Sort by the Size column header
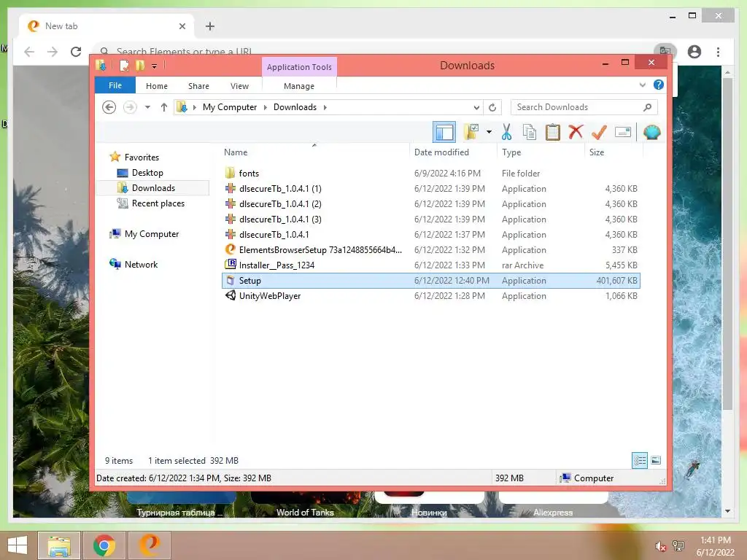The width and height of the screenshot is (747, 560). coord(614,152)
